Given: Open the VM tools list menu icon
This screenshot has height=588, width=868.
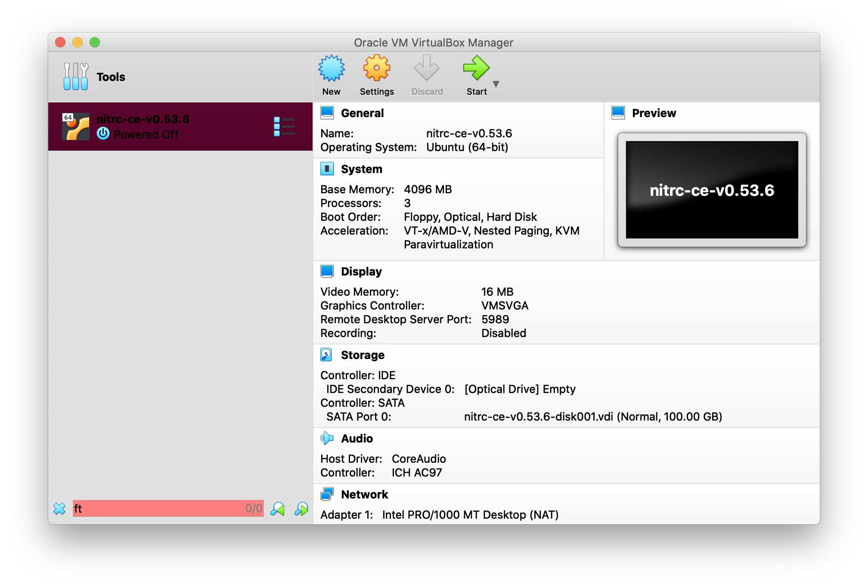Looking at the screenshot, I should pos(284,127).
